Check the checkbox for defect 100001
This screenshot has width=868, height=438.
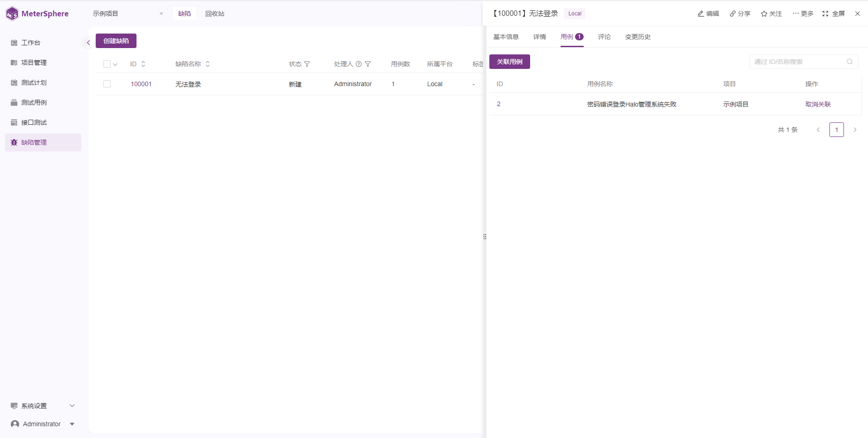click(x=107, y=84)
